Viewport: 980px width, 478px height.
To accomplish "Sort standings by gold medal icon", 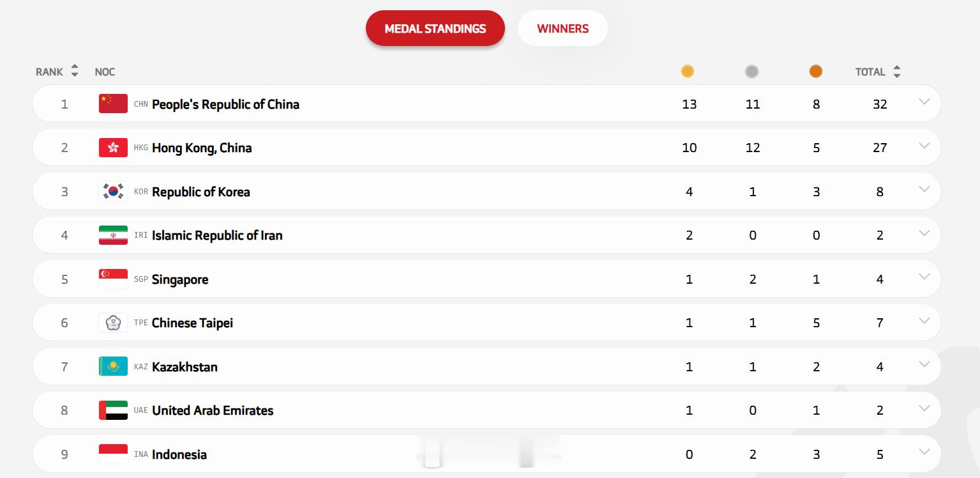I will click(688, 72).
